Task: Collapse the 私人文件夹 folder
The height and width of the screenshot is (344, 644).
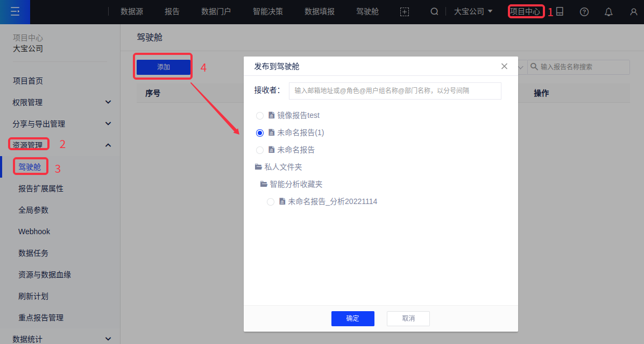Action: (258, 167)
